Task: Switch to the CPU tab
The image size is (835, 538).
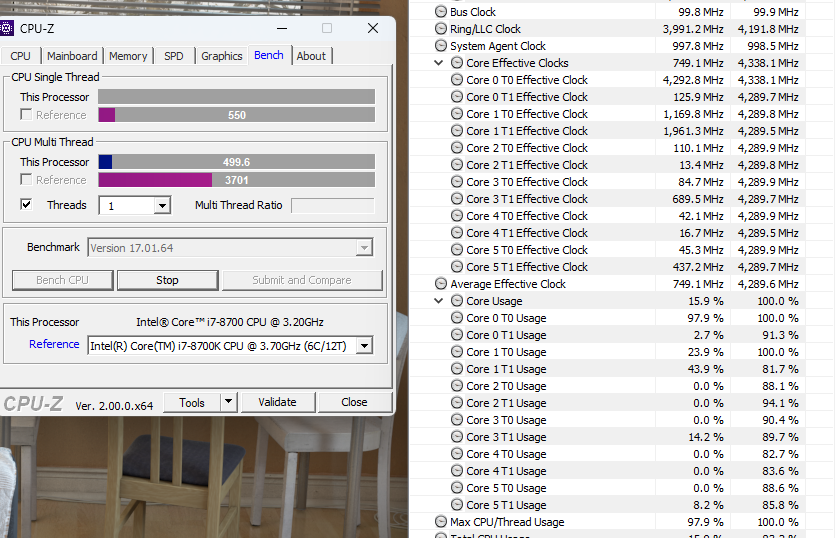Action: pyautogui.click(x=20, y=56)
